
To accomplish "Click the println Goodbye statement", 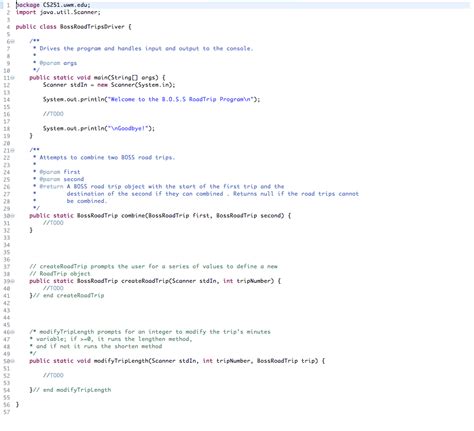I will (x=99, y=129).
